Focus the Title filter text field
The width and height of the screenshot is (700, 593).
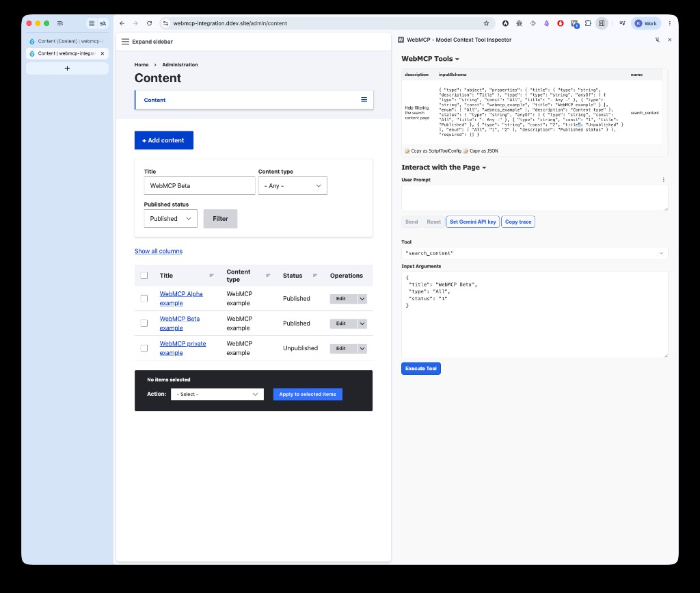(200, 186)
